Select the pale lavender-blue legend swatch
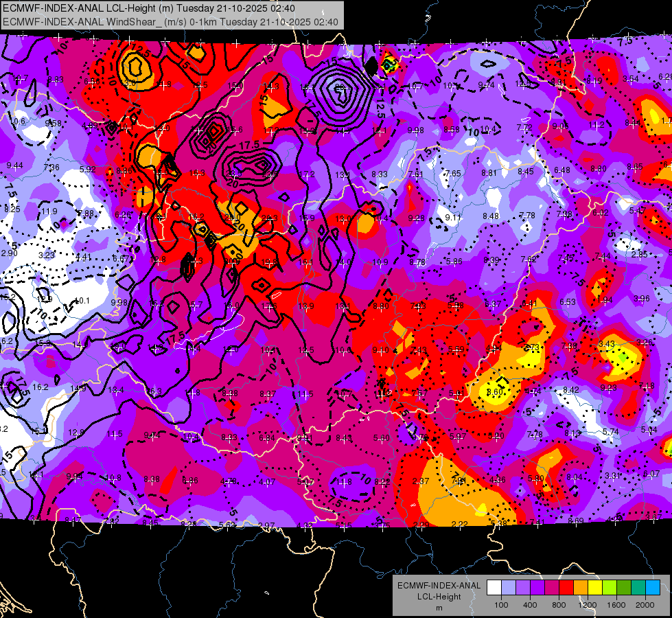 509,587
